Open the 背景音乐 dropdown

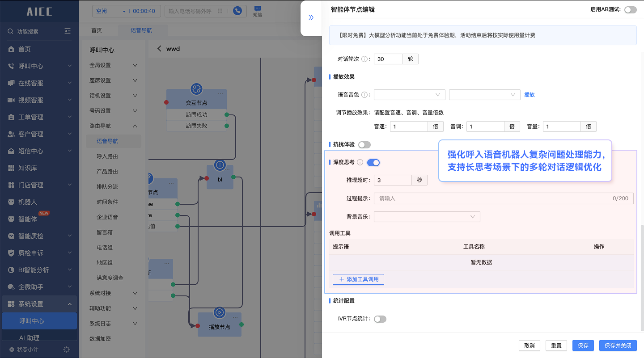click(x=427, y=217)
